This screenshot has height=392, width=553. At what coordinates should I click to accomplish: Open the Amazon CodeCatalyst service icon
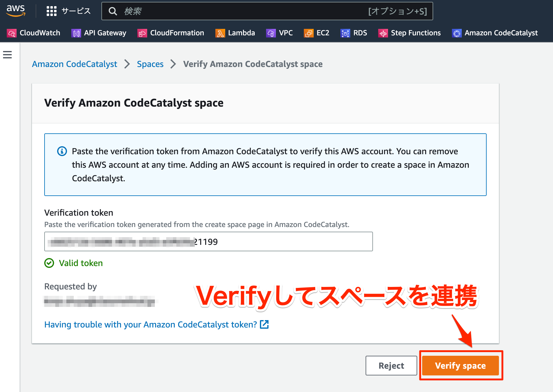[457, 33]
